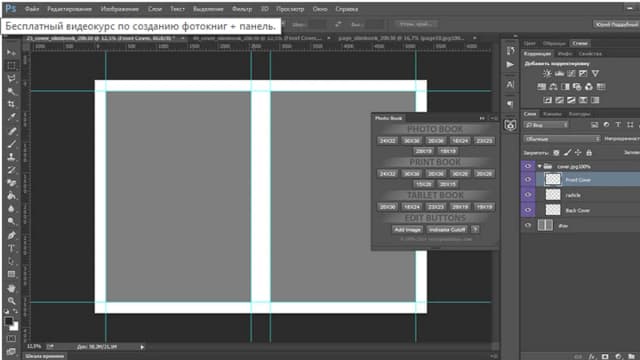Select the Crop tool

pos(11,104)
